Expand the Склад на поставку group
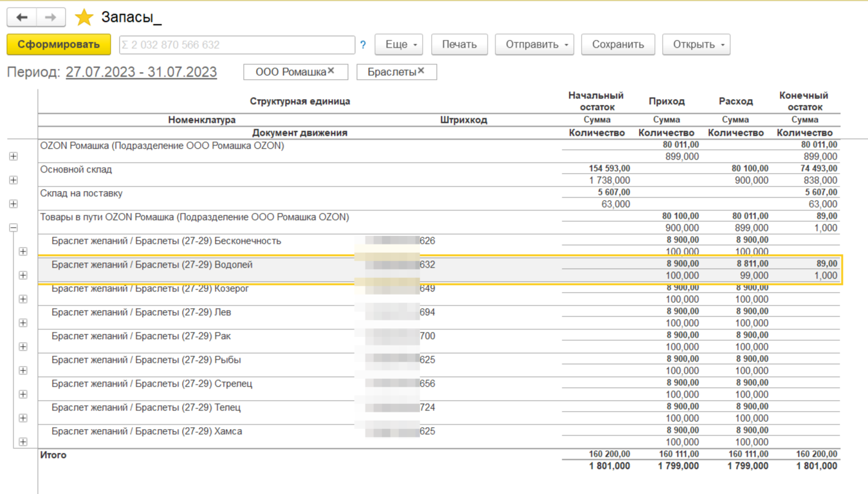Image resolution: width=868 pixels, height=494 pixels. pyautogui.click(x=14, y=204)
